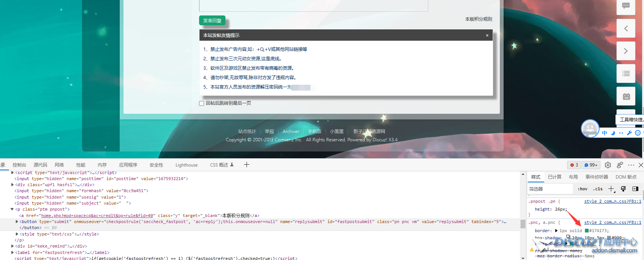Click the speech bubble comment icon in the side toolbar

click(x=626, y=6)
